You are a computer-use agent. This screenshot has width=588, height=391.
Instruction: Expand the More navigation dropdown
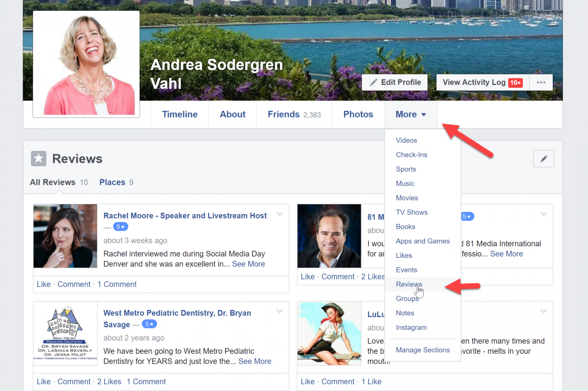[411, 114]
